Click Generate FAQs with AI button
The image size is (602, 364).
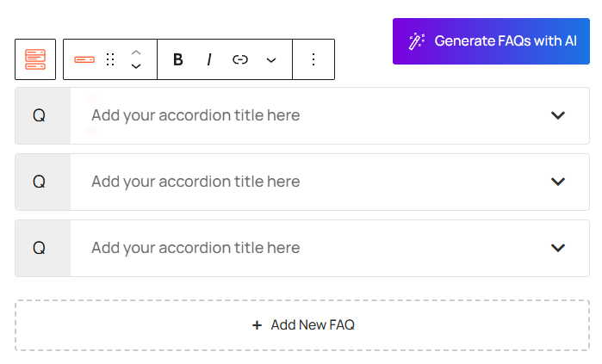[491, 41]
